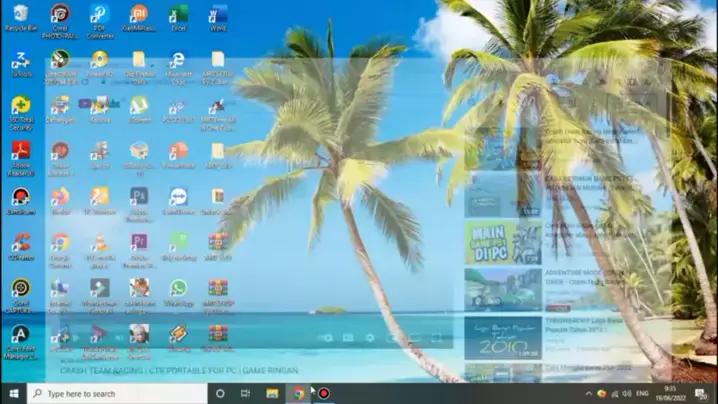
Task: Select the Corel PHOTO-PAINT desktop shortcut
Action: point(60,14)
